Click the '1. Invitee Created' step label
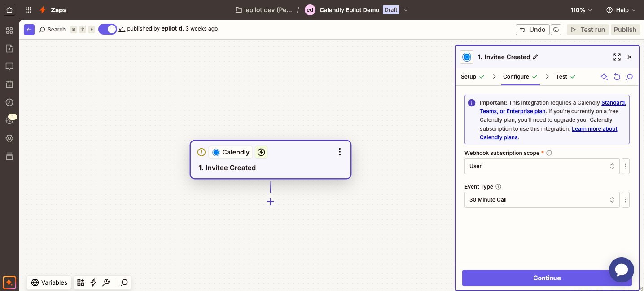The width and height of the screenshot is (644, 291). tap(227, 168)
